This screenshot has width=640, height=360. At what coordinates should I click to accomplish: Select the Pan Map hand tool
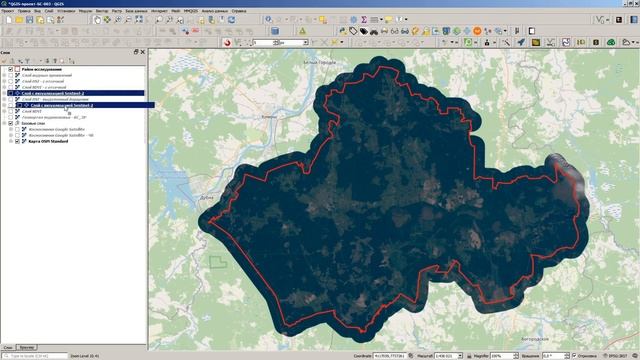[x=97, y=20]
